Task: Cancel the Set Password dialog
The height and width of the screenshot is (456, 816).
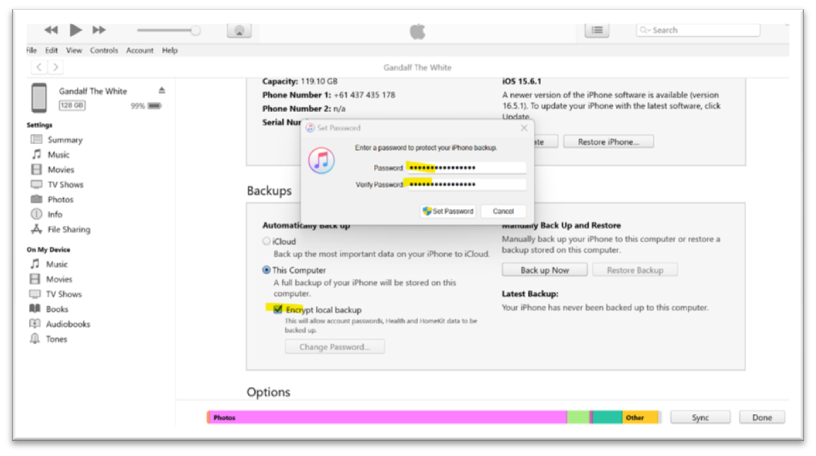Action: coord(503,211)
